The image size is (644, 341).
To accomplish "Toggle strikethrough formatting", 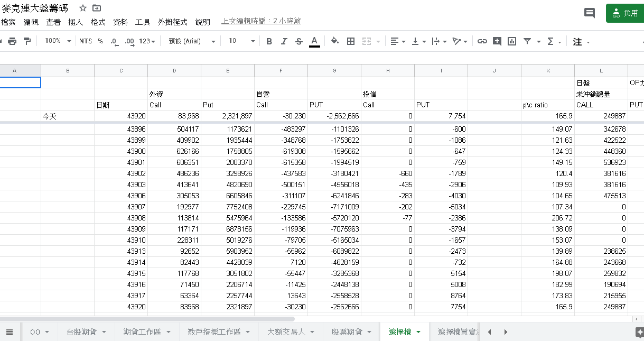I will [x=299, y=41].
